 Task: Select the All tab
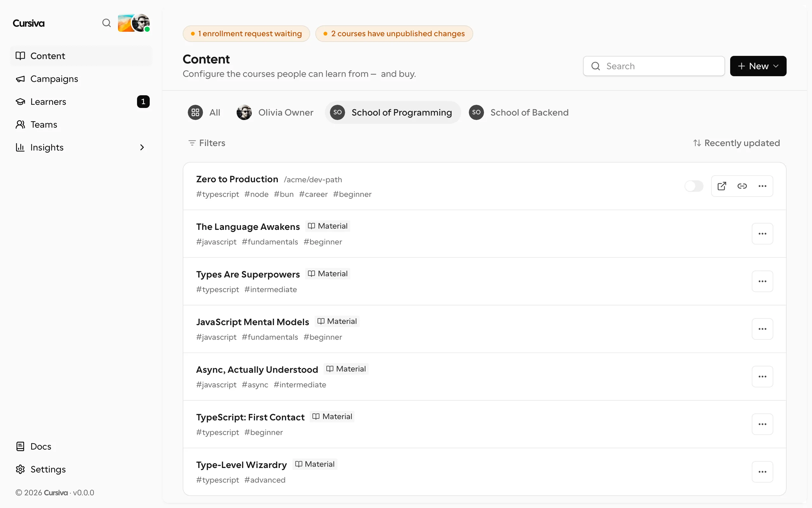pos(204,112)
